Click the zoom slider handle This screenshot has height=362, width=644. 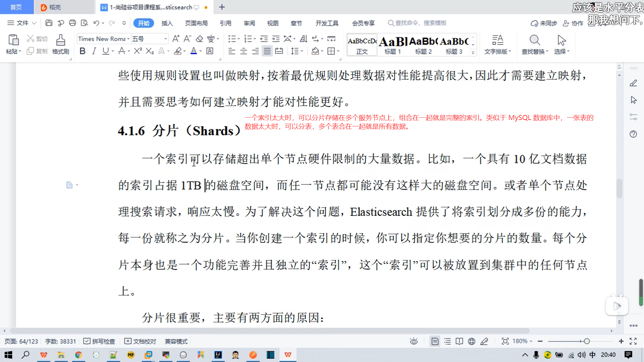pos(587,341)
